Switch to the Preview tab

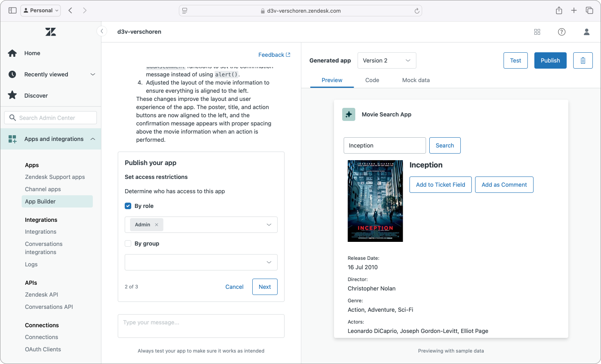point(332,80)
